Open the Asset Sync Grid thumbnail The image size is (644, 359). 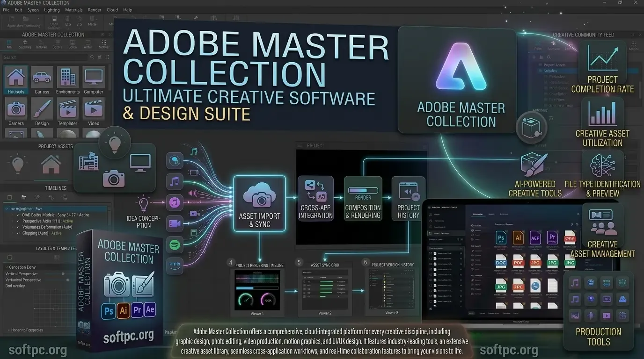pyautogui.click(x=324, y=290)
